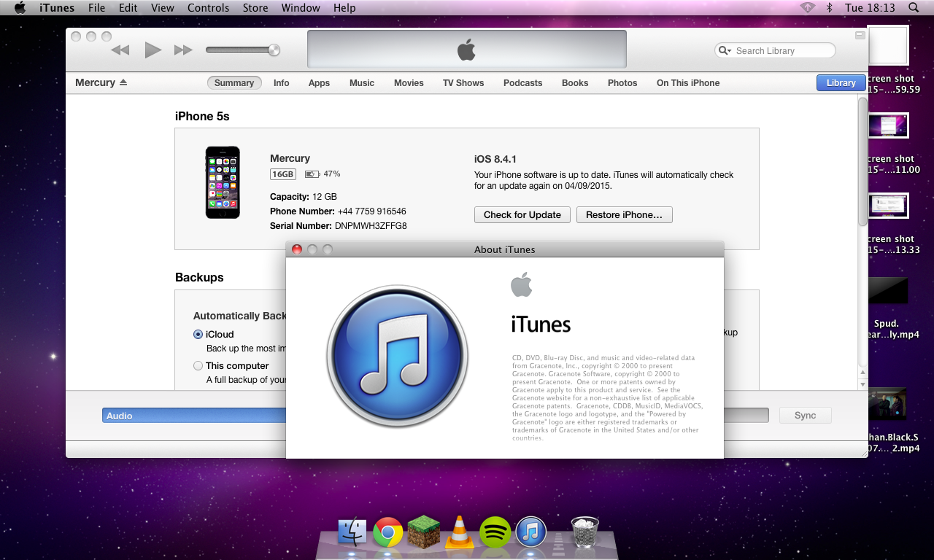Close the About iTunes window

pos(297,249)
